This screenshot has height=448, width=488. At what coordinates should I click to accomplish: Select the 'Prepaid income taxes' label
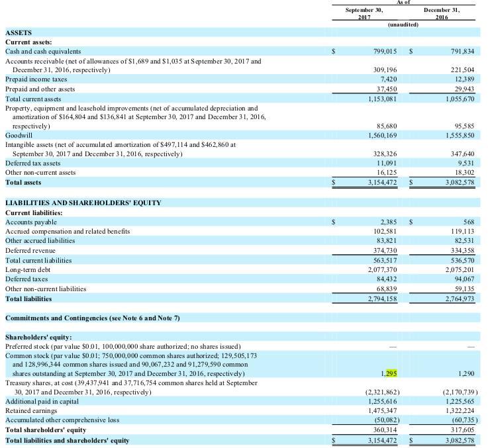(36, 79)
